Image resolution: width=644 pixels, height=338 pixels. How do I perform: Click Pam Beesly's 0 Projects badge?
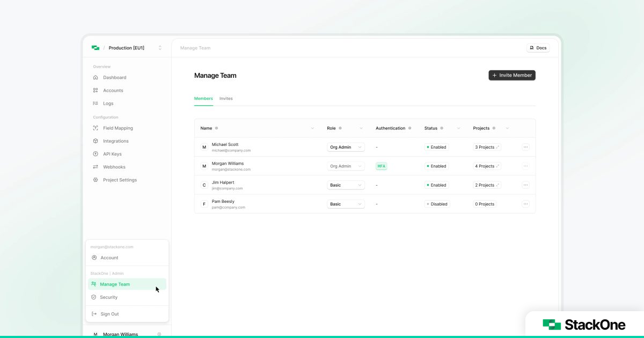pos(485,204)
